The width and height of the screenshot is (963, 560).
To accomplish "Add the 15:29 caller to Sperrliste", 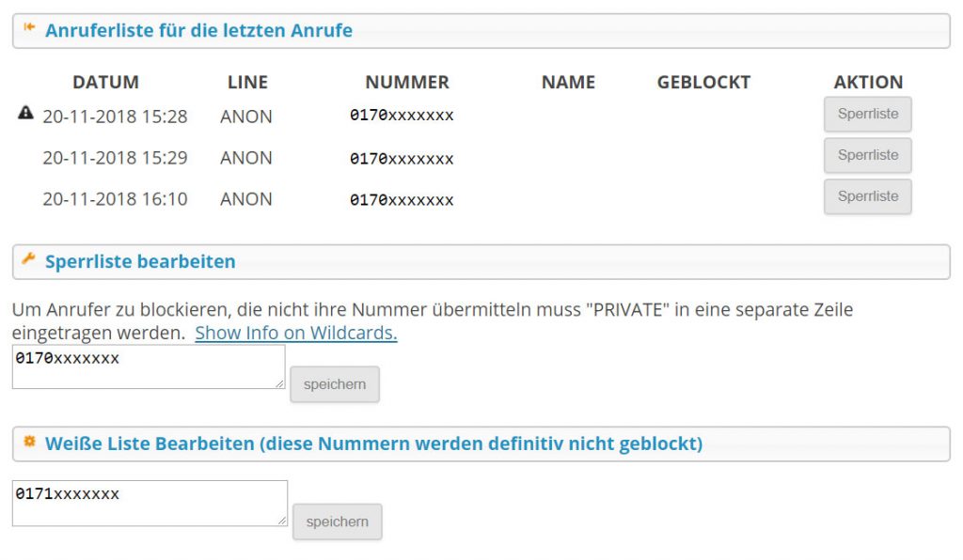I will tap(867, 155).
